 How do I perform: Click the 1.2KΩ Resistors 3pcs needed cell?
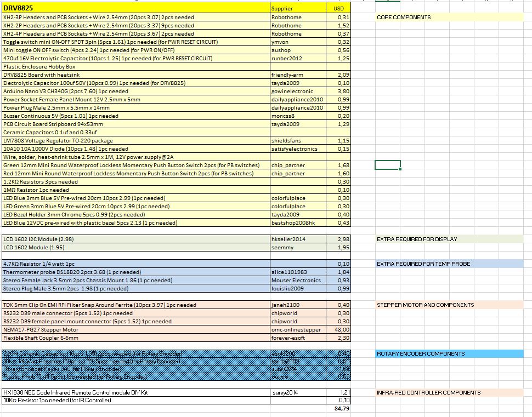pyautogui.click(x=136, y=182)
